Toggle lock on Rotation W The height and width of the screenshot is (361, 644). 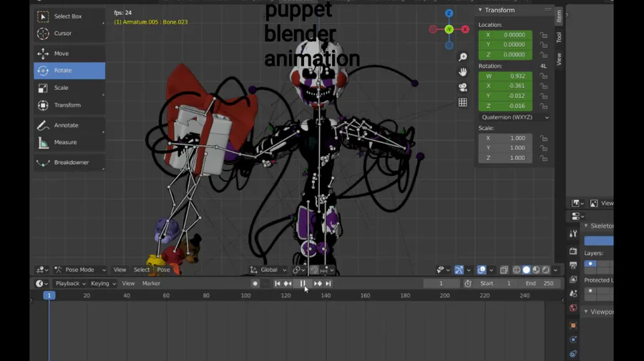pos(544,76)
